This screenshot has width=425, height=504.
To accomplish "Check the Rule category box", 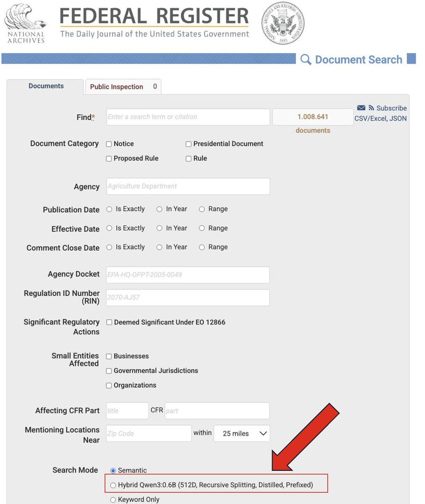I will coord(189,159).
